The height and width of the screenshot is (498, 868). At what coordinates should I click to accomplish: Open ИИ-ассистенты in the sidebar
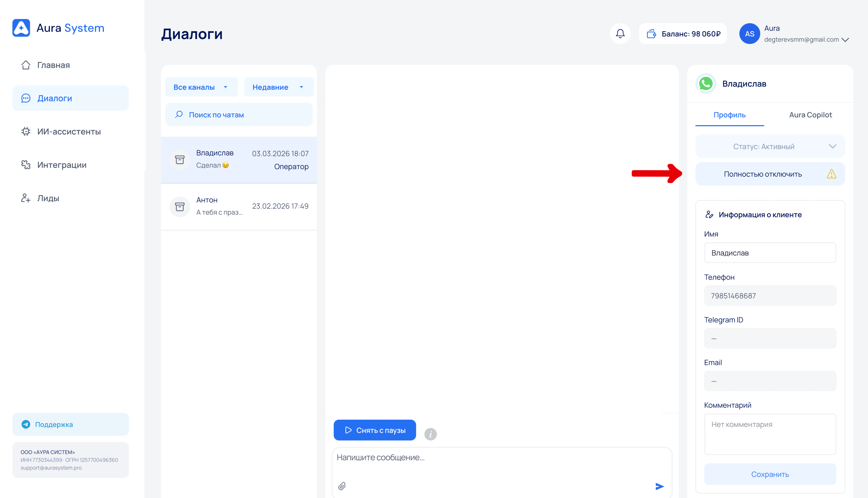(x=69, y=131)
